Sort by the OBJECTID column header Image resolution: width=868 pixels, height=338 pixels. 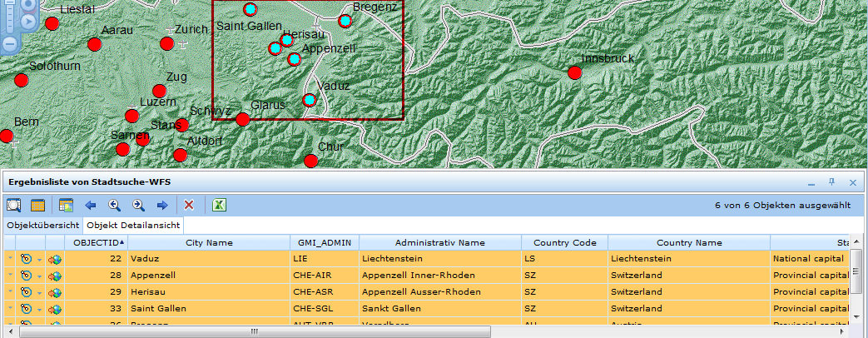97,243
